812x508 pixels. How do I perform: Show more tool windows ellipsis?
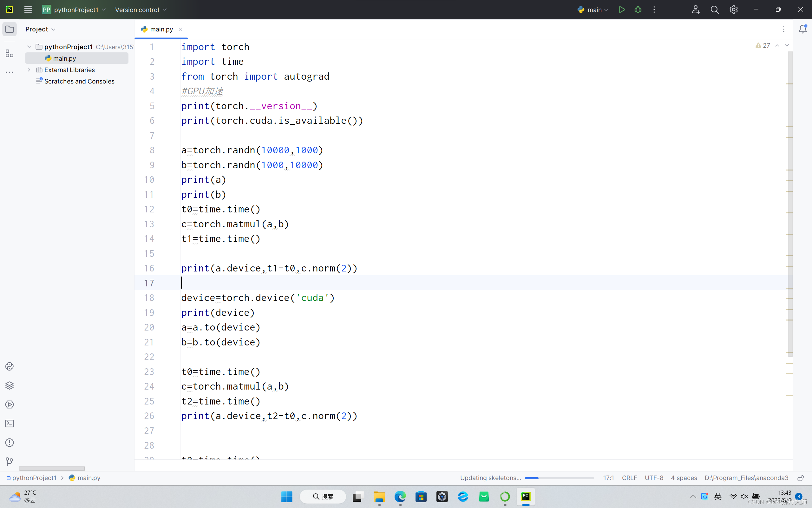click(10, 72)
